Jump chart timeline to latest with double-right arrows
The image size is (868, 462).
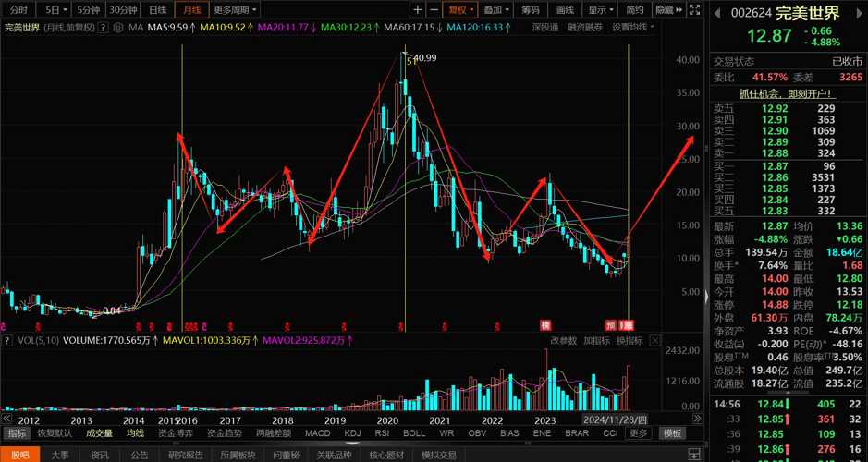[x=697, y=419]
